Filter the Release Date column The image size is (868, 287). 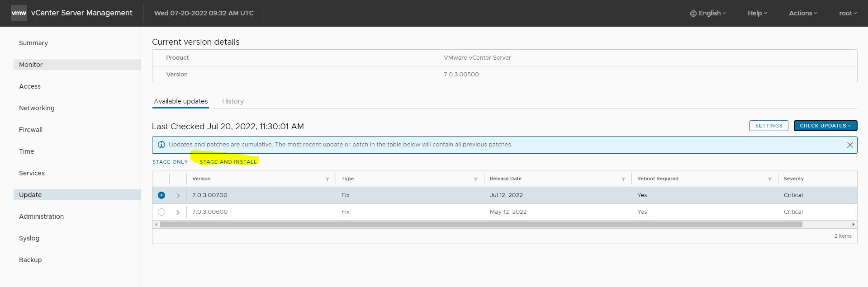coord(623,179)
